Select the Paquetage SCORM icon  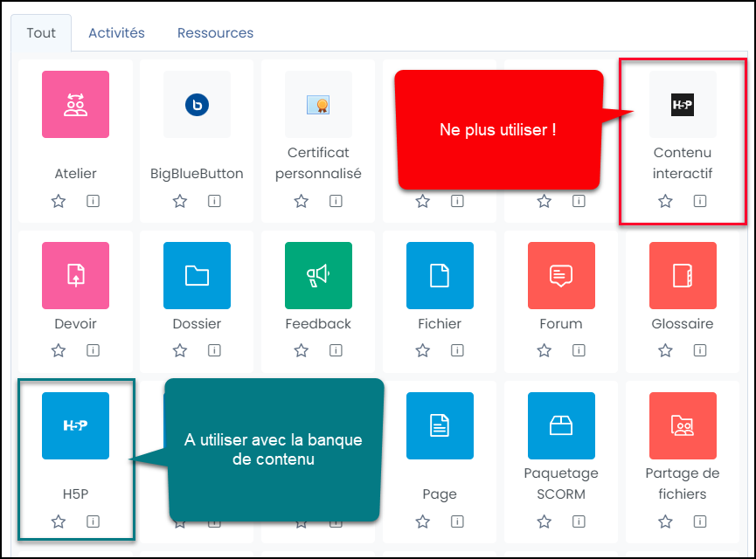[x=562, y=425]
